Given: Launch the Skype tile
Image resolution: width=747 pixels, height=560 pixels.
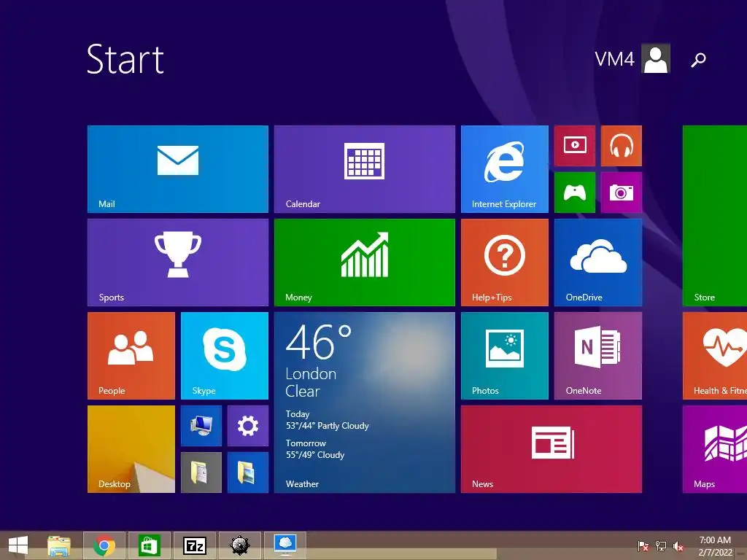Looking at the screenshot, I should click(x=225, y=356).
